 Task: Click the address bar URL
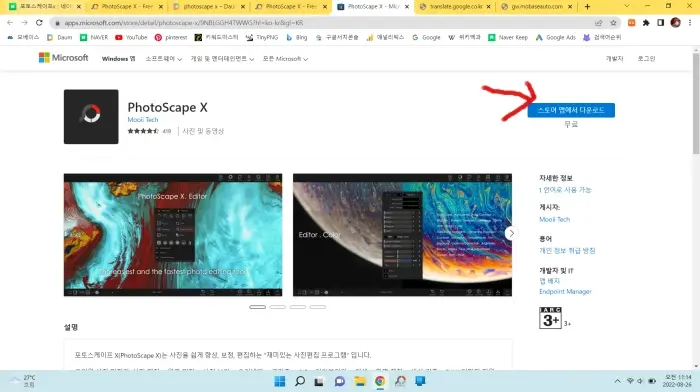click(183, 23)
